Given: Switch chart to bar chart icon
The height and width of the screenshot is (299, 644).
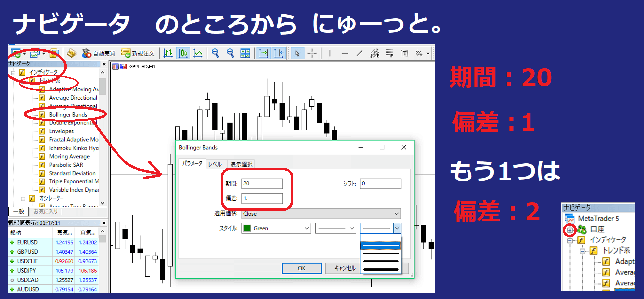Looking at the screenshot, I should point(168,53).
